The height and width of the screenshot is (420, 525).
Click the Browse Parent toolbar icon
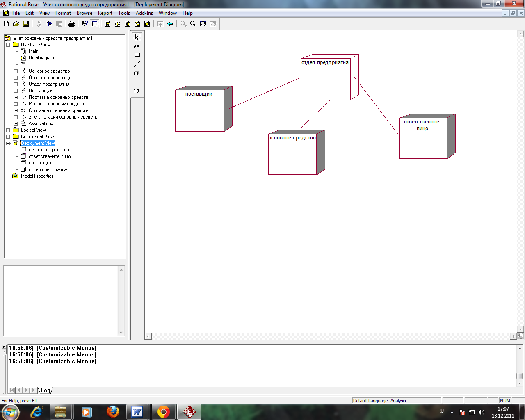(160, 24)
